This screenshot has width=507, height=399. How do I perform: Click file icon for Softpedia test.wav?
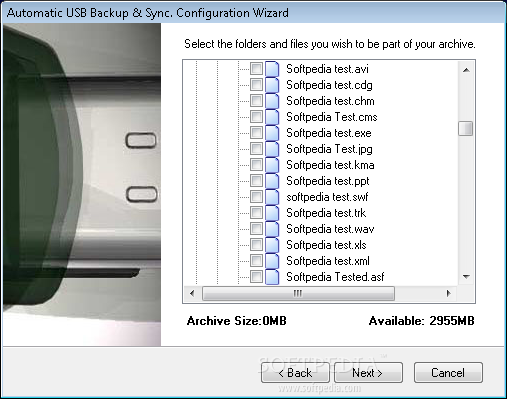pyautogui.click(x=272, y=229)
